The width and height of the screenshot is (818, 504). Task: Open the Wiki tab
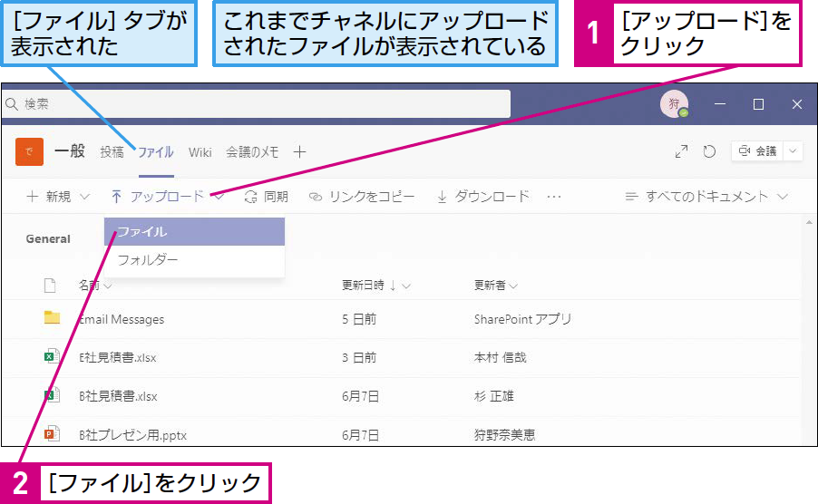(200, 152)
